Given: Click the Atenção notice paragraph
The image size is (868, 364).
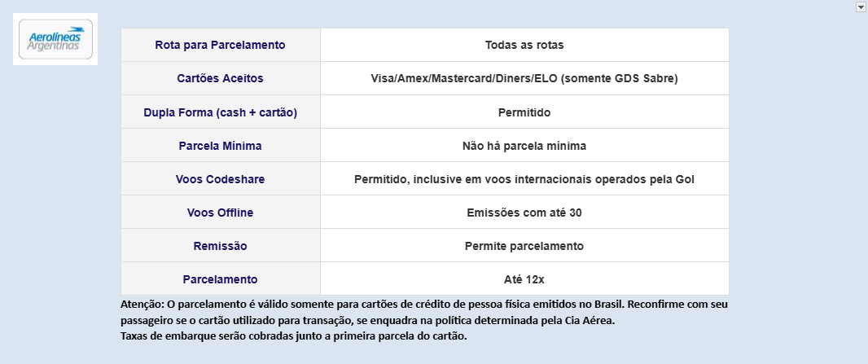Looking at the screenshot, I should 424,312.
